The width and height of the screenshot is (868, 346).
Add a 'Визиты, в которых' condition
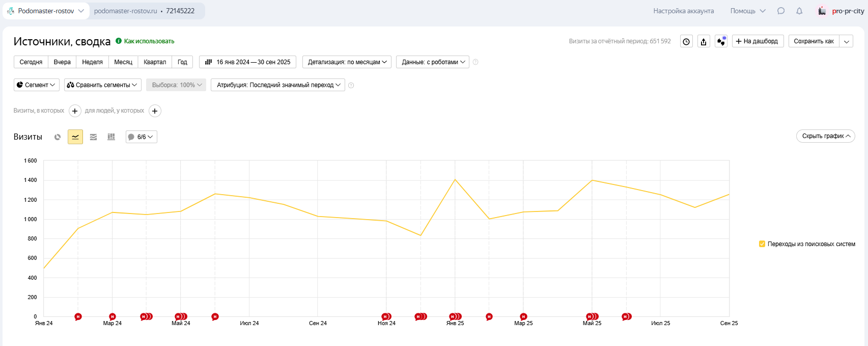point(75,111)
